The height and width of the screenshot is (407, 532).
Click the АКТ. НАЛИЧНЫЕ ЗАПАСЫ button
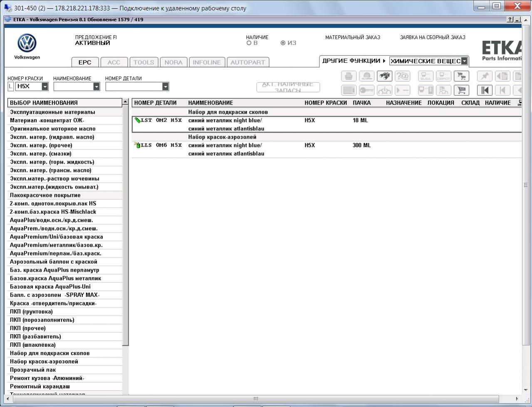tap(288, 87)
